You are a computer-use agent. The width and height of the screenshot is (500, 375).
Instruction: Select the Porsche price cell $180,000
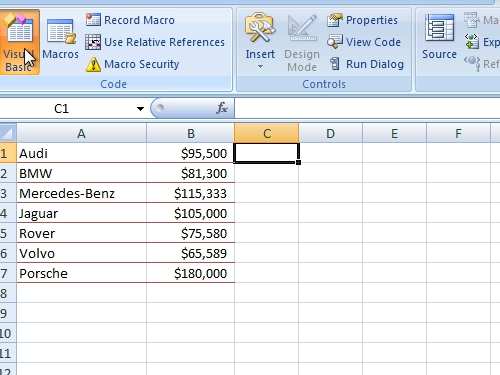click(x=190, y=273)
